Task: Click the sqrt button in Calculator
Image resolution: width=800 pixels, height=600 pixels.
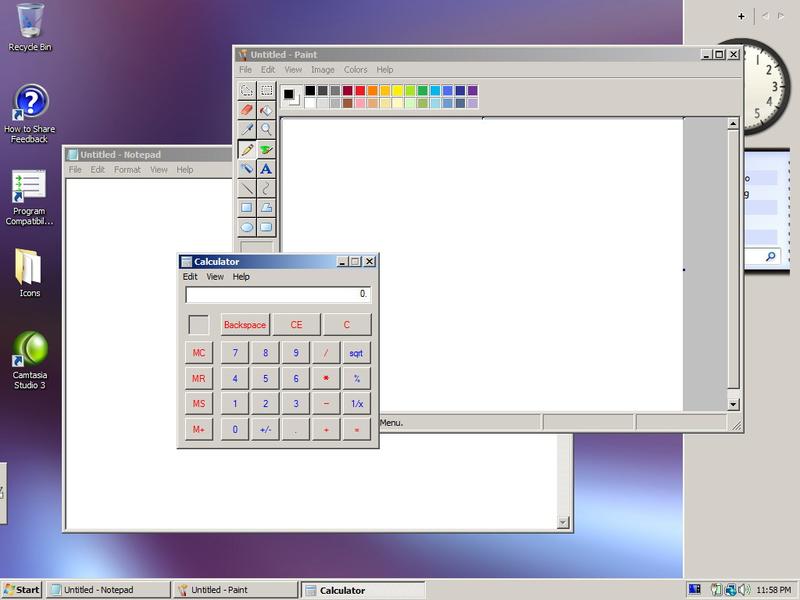Action: (356, 353)
